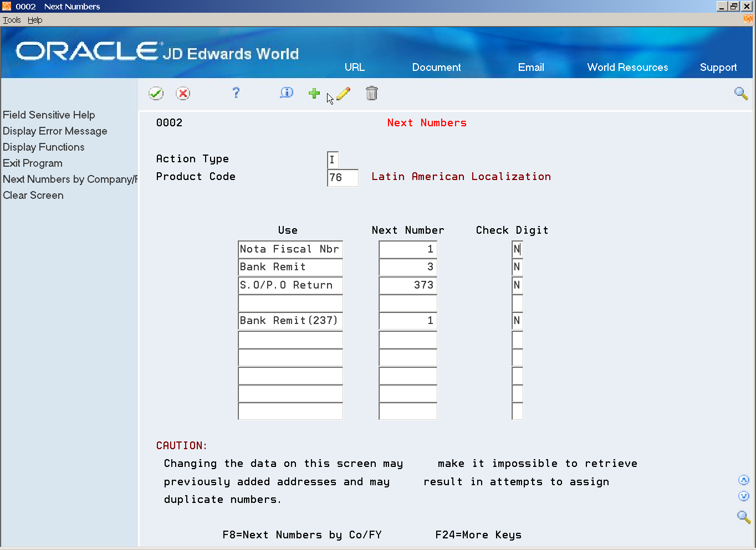
Task: Click the green checkmark OK icon
Action: [156, 94]
